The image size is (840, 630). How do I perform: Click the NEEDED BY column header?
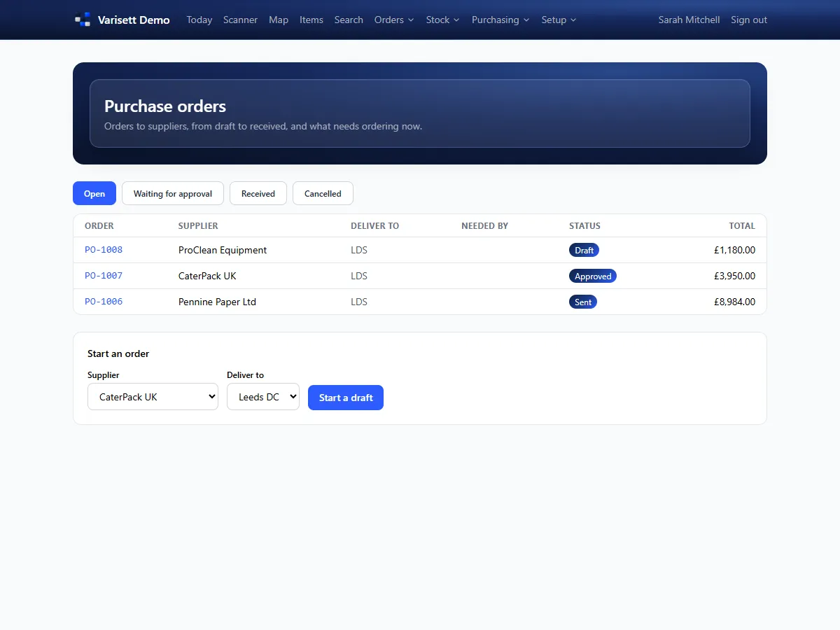point(484,225)
